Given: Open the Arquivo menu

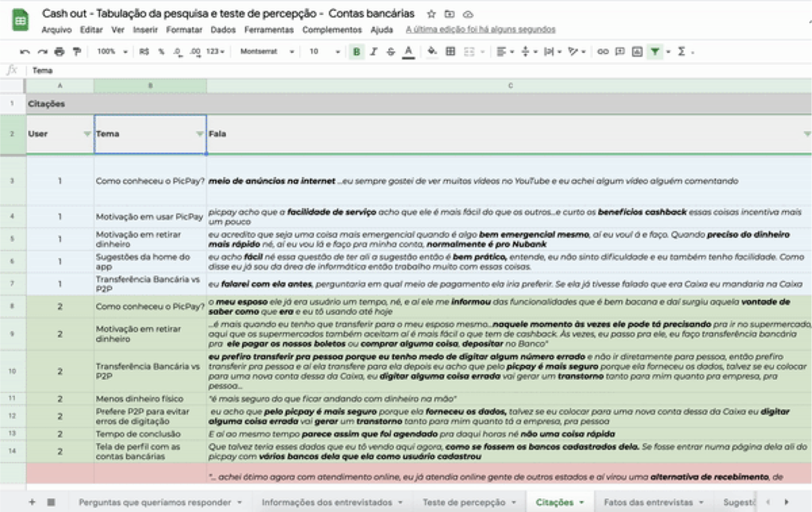Looking at the screenshot, I should (x=56, y=29).
